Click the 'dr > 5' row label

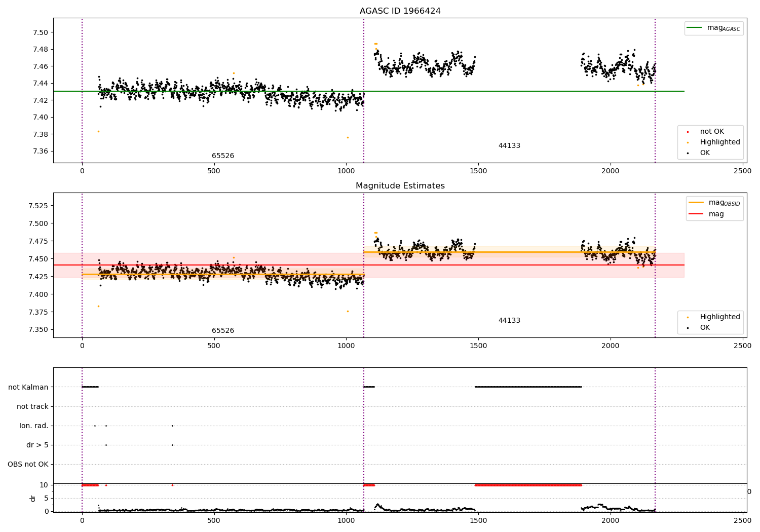(x=37, y=445)
